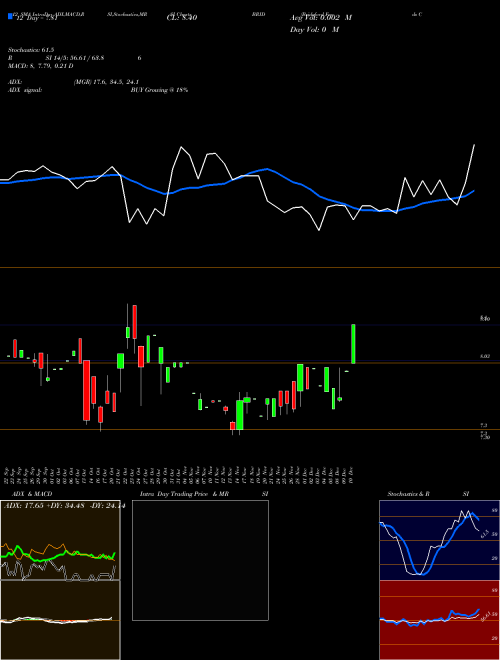Click the '10 Dec' date axis label
This screenshot has height=660, width=500.
pos(351,475)
